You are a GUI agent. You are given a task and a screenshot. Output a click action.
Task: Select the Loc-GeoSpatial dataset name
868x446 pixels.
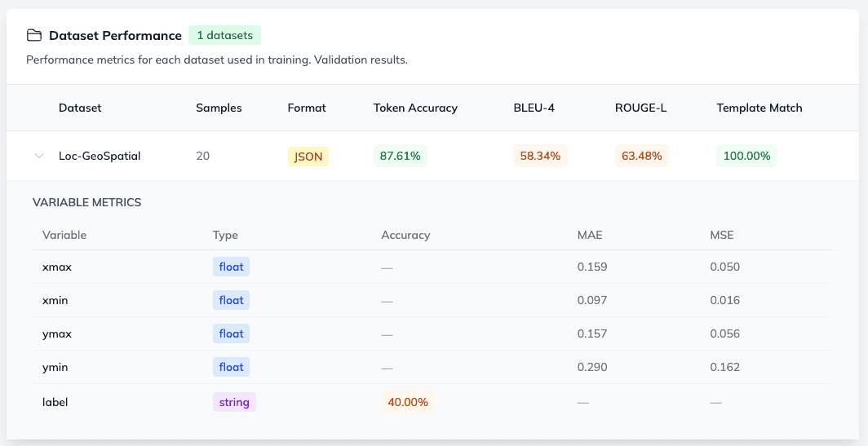pos(100,156)
